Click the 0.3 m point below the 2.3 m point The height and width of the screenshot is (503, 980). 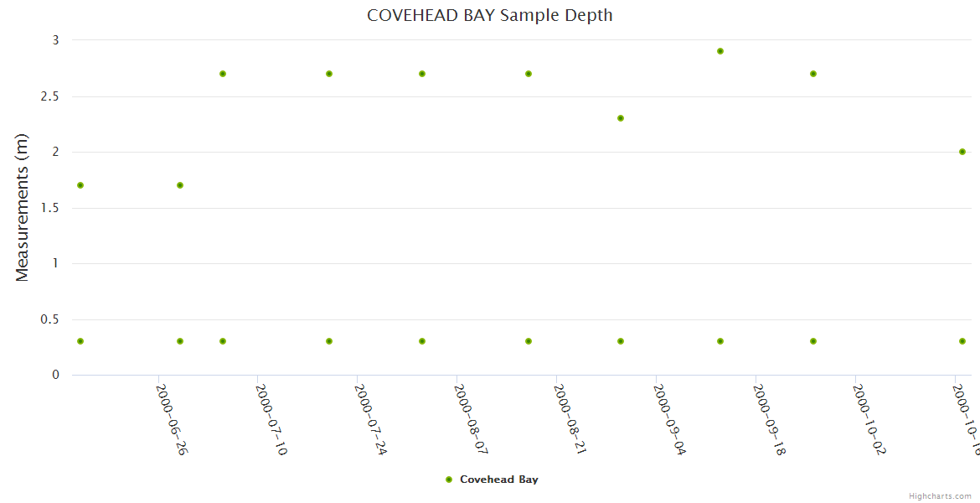coord(621,341)
